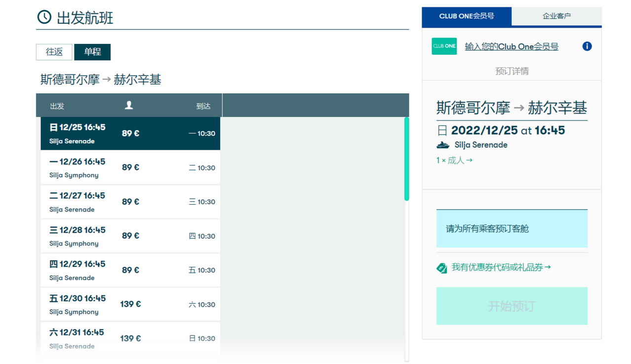Select the 四 12/29 16:45 departure row

130,270
